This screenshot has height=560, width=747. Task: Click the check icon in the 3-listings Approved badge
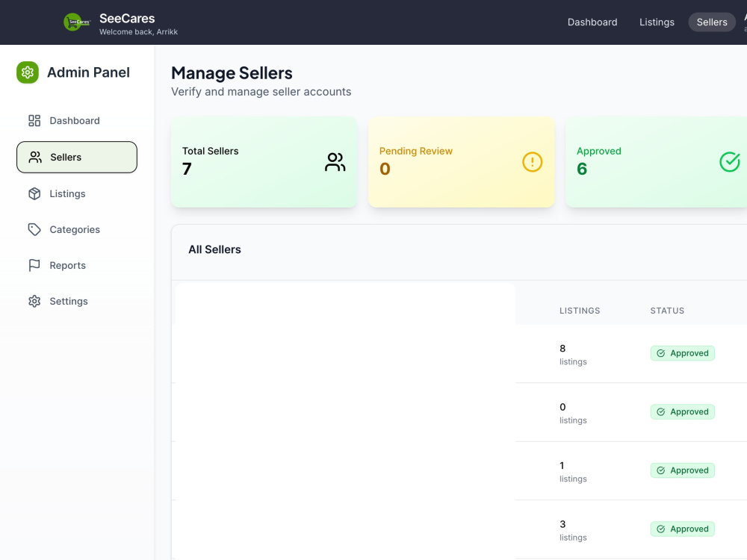[x=661, y=529]
